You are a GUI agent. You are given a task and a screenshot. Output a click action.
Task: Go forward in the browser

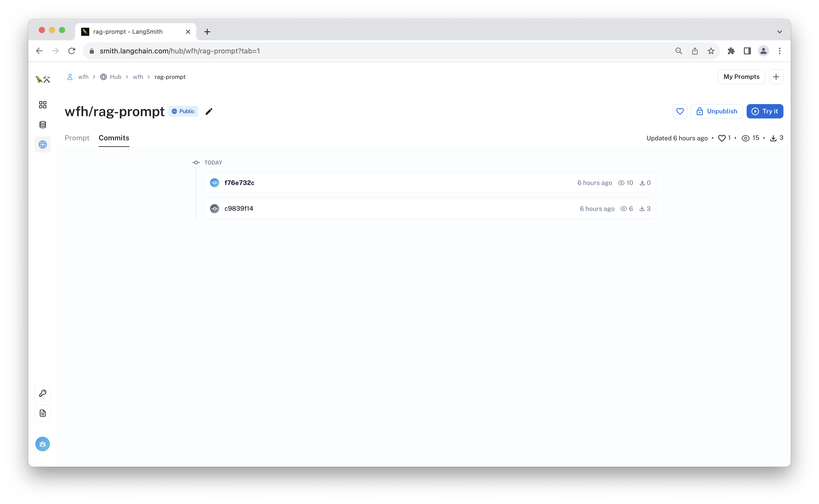coord(55,51)
